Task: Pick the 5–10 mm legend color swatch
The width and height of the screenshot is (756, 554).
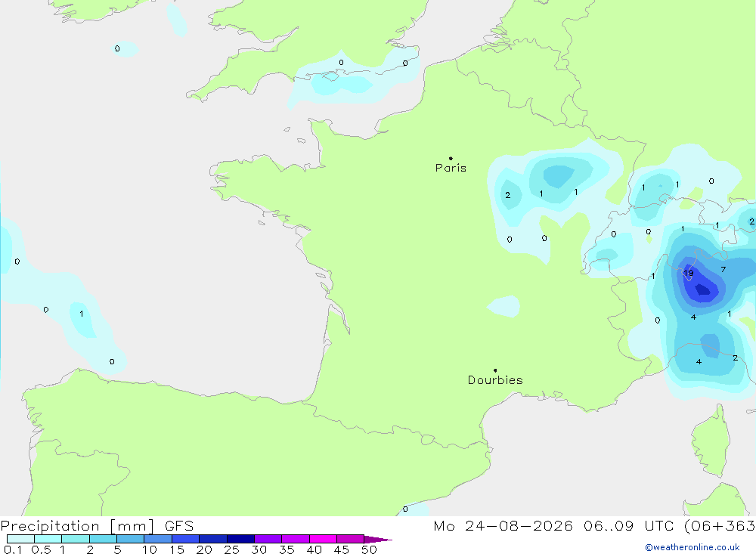Action: tap(131, 539)
